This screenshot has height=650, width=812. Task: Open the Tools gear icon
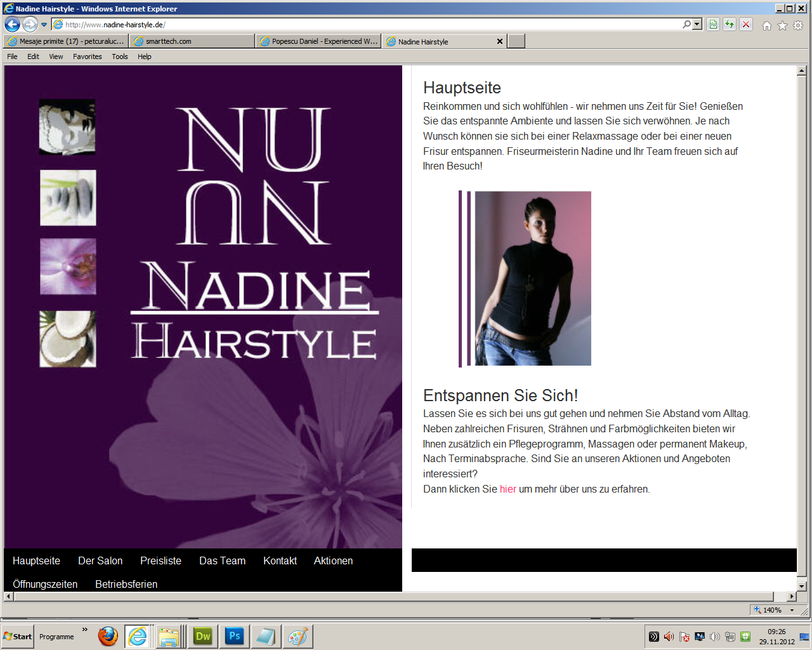coord(798,25)
